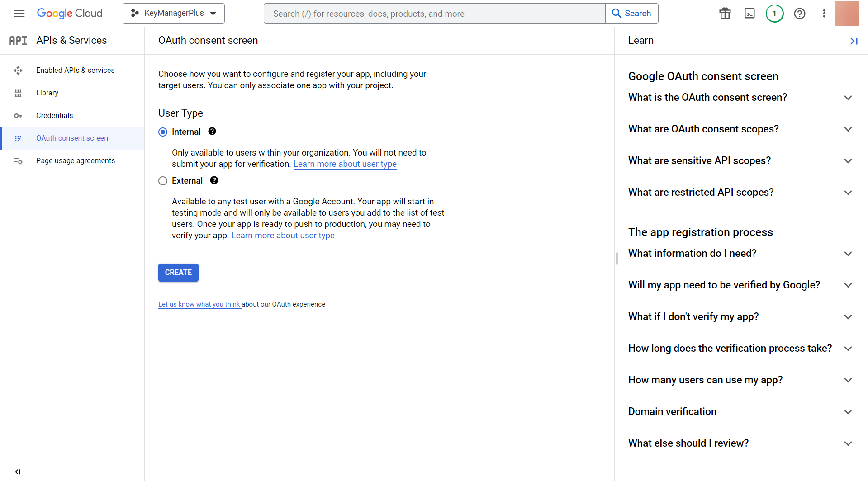Click the Learn panel scrollbar track
Image resolution: width=868 pixels, height=481 pixels.
click(617, 259)
